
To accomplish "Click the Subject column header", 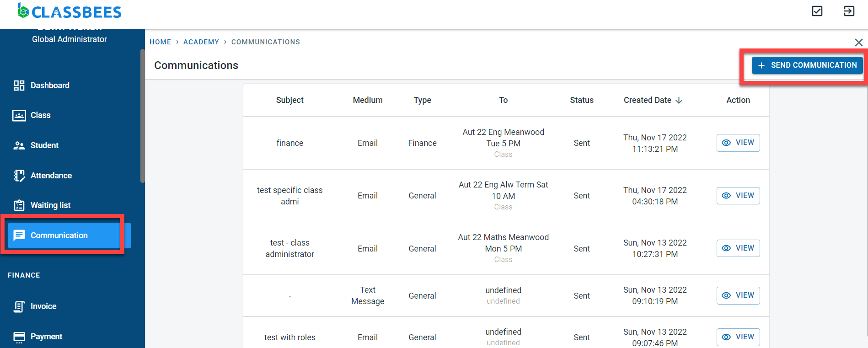I will 289,100.
